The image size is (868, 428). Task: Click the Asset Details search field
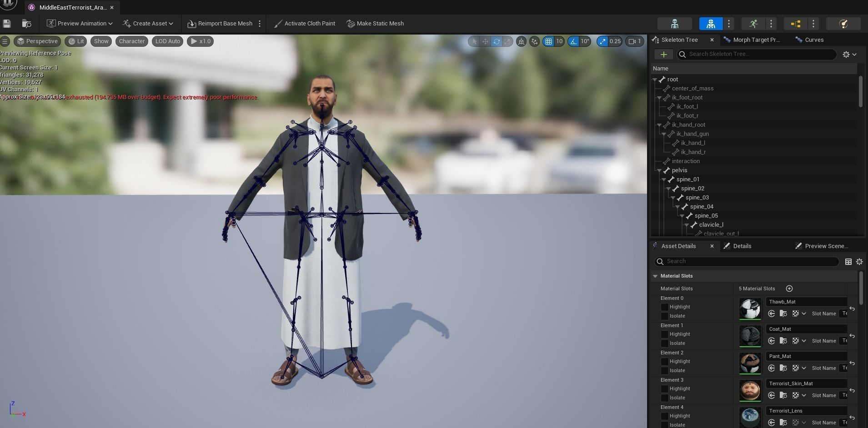(x=747, y=261)
